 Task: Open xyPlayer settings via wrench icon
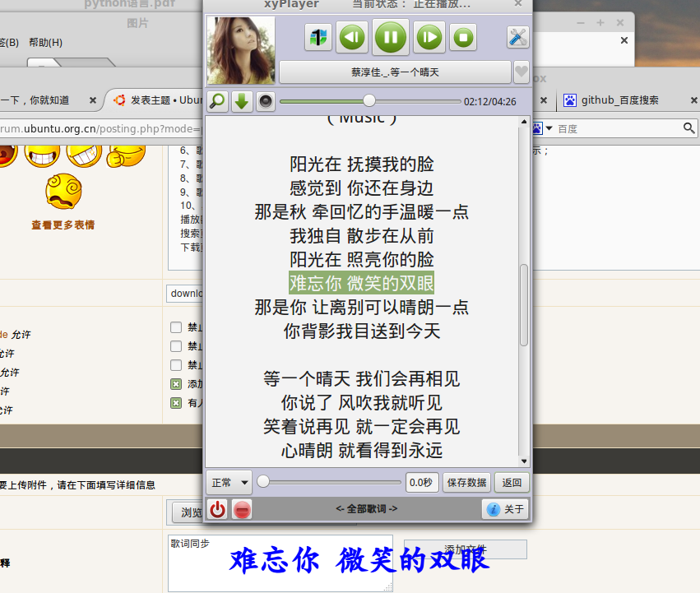click(518, 37)
